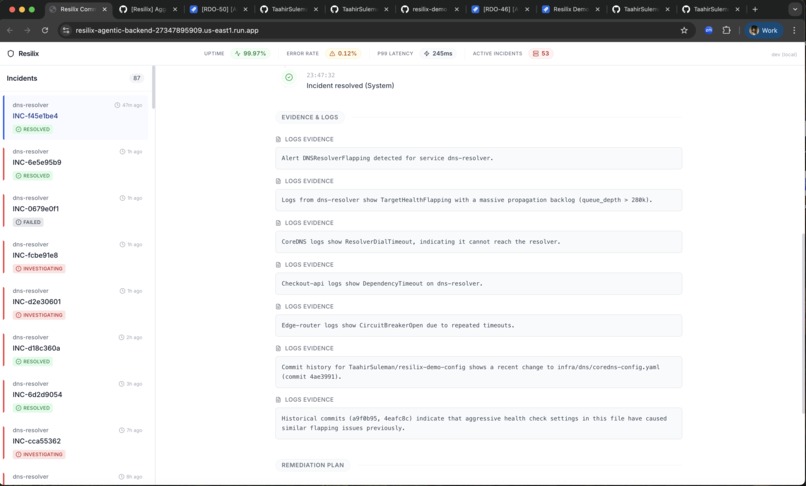Click the RESOLVED badge on INC-6d2d9054
The width and height of the screenshot is (806, 486).
(x=32, y=408)
